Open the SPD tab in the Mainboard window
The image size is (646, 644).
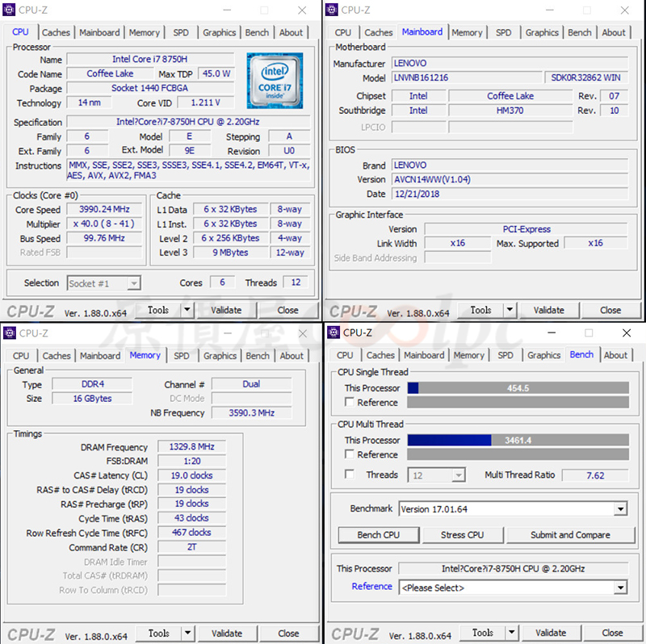click(x=503, y=32)
